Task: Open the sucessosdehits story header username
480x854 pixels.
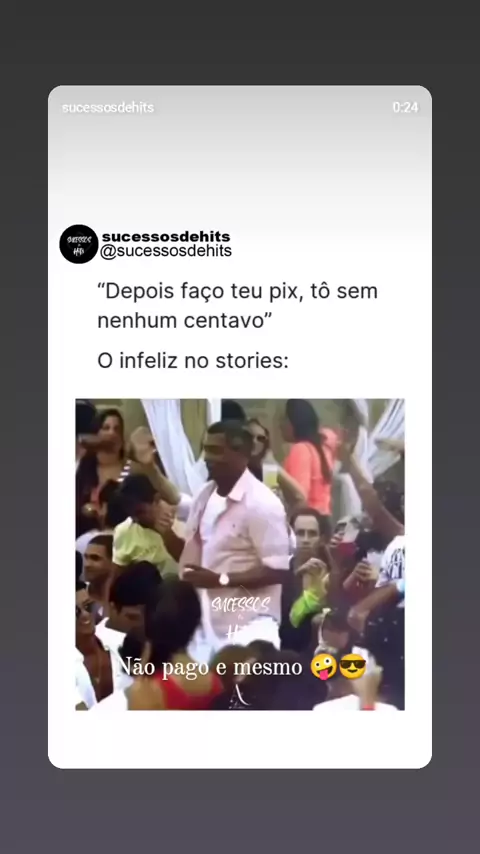Action: [108, 108]
